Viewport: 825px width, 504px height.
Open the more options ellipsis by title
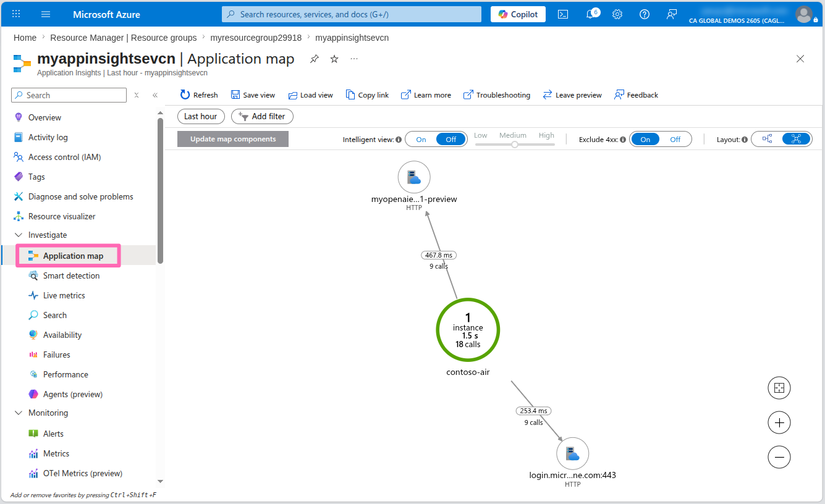[x=354, y=59]
